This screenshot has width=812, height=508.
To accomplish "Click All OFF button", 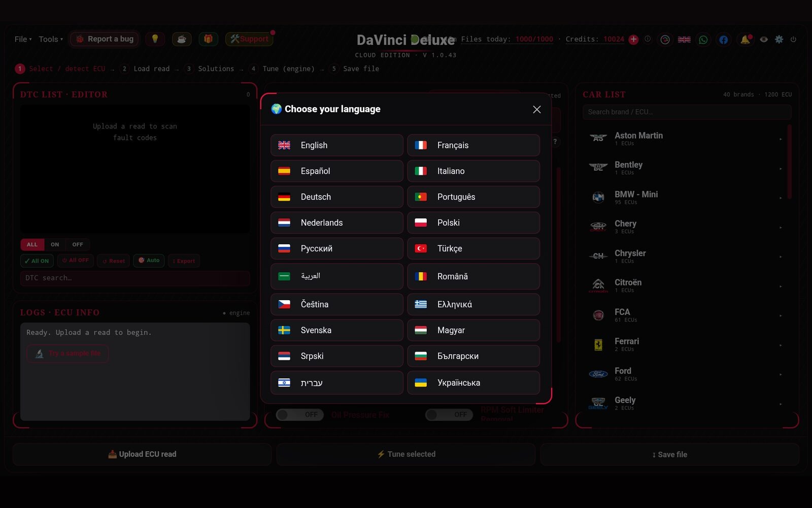I will click(75, 261).
